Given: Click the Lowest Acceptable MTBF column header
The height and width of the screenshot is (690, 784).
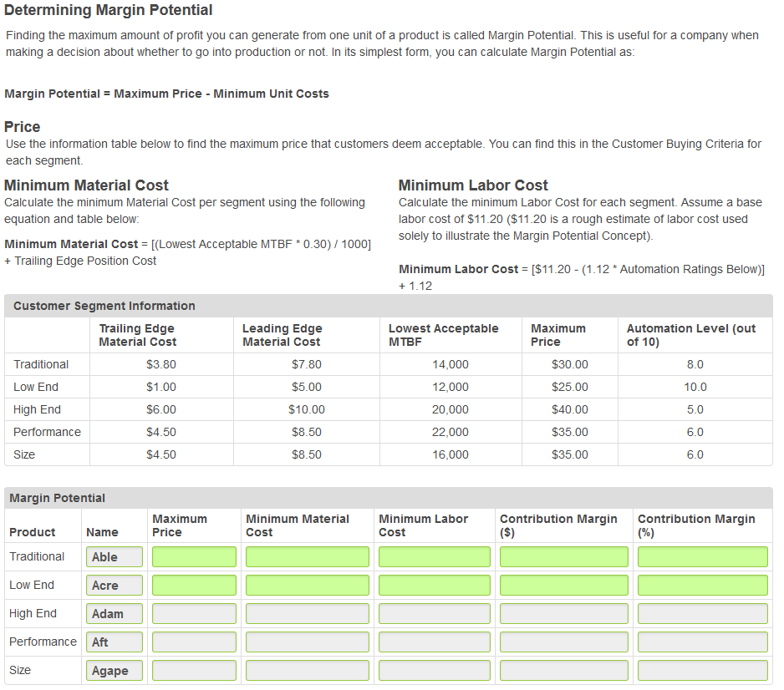Looking at the screenshot, I should point(444,335).
